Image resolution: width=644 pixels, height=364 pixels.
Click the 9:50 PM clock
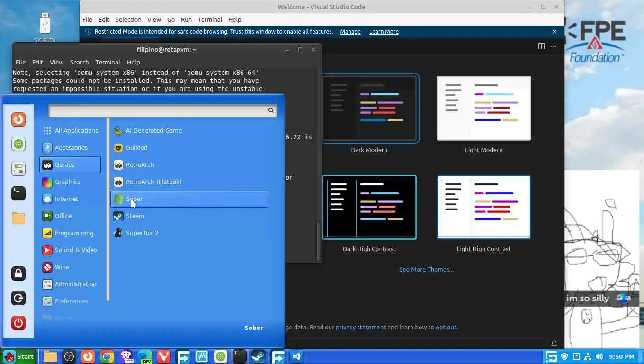pos(621,357)
